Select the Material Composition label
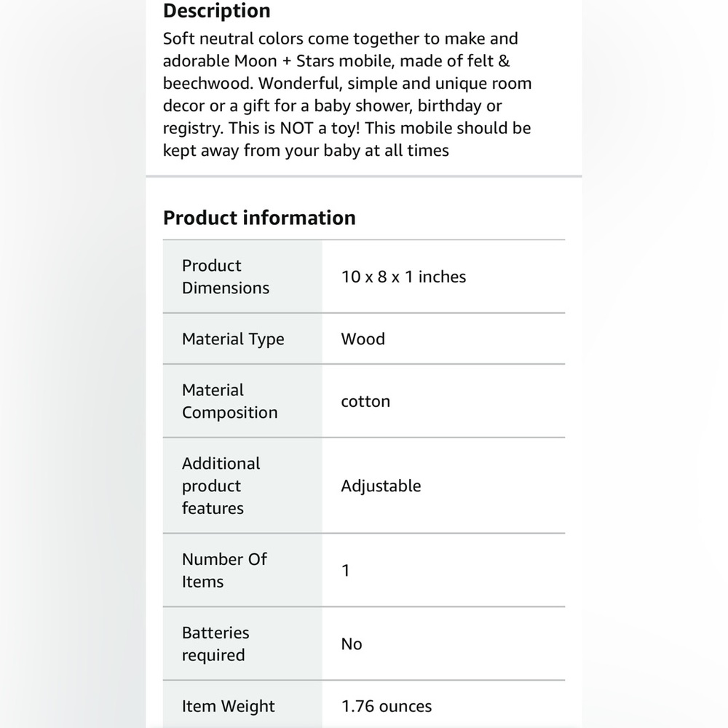 tap(229, 401)
